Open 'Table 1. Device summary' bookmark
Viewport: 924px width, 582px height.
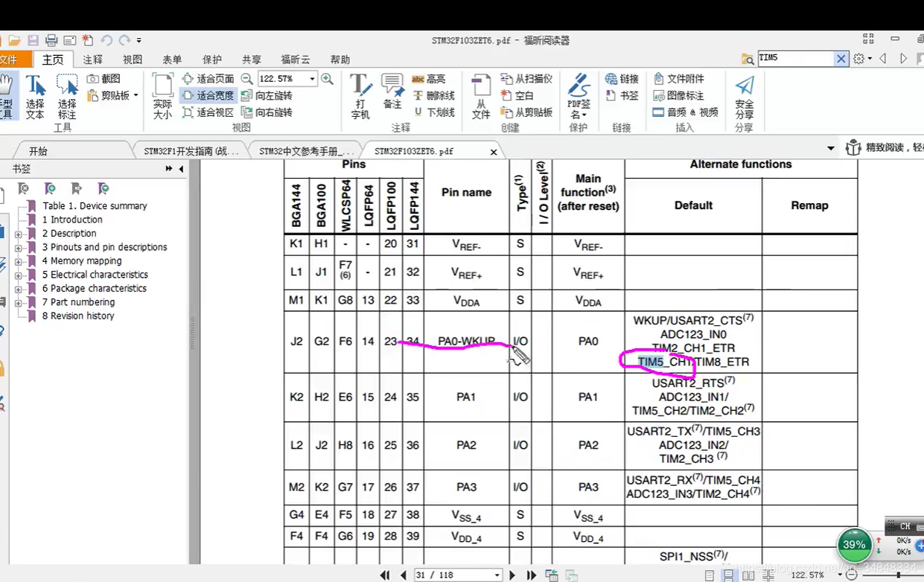pos(95,206)
